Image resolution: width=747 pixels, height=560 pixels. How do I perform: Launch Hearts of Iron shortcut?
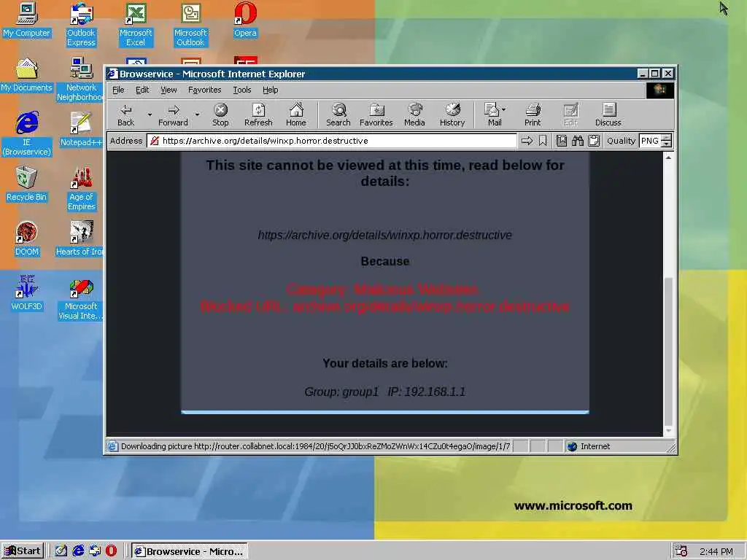[x=80, y=238]
